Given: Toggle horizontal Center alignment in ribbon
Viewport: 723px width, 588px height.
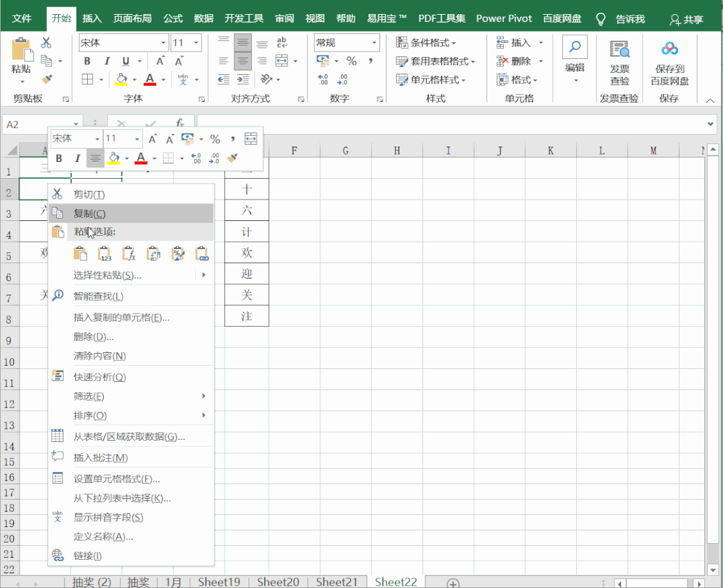Looking at the screenshot, I should tap(243, 61).
